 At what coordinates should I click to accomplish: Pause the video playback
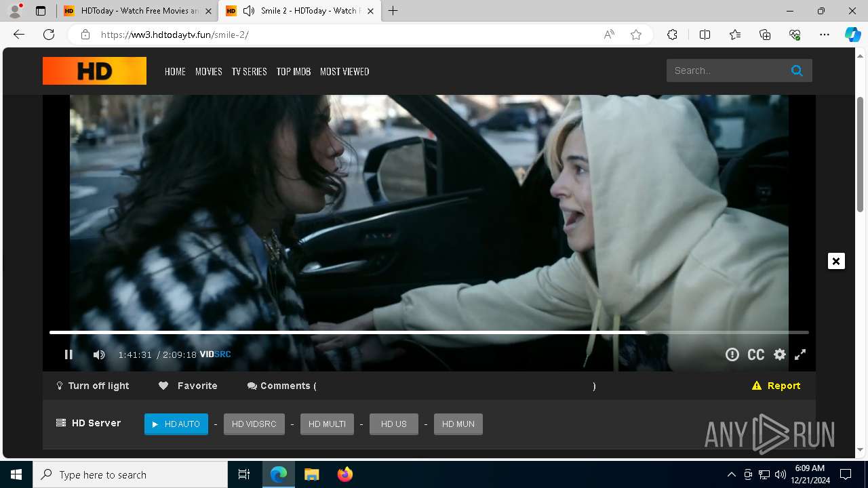[x=68, y=354]
